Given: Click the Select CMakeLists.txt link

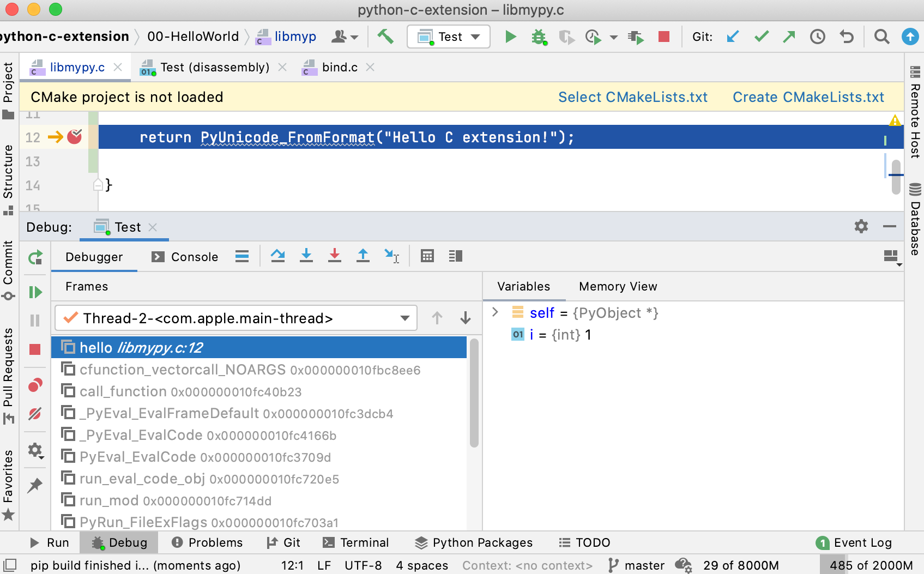Looking at the screenshot, I should click(x=633, y=96).
